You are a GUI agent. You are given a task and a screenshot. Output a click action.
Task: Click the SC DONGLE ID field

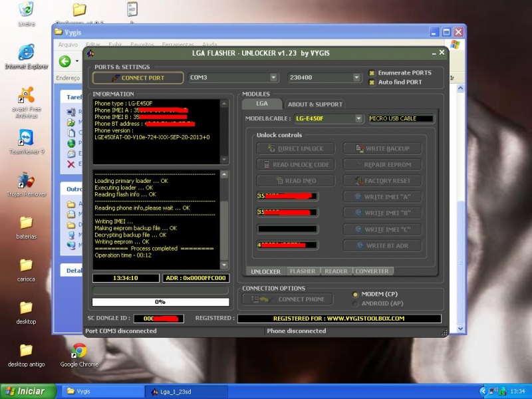(x=159, y=319)
